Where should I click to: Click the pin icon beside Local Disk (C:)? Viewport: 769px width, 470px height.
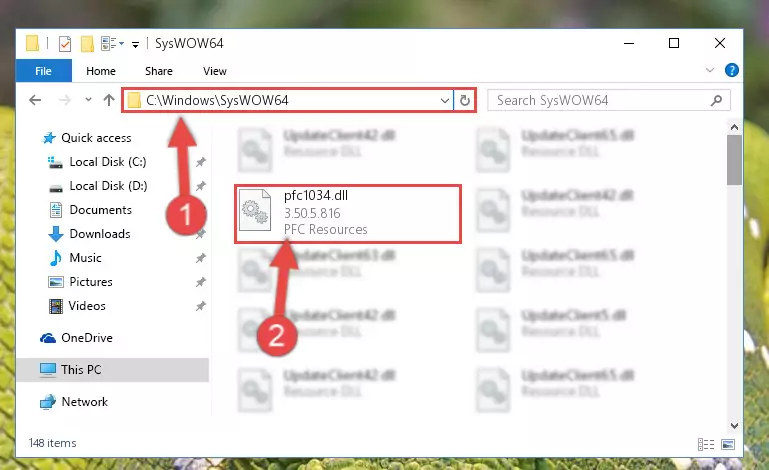201,162
